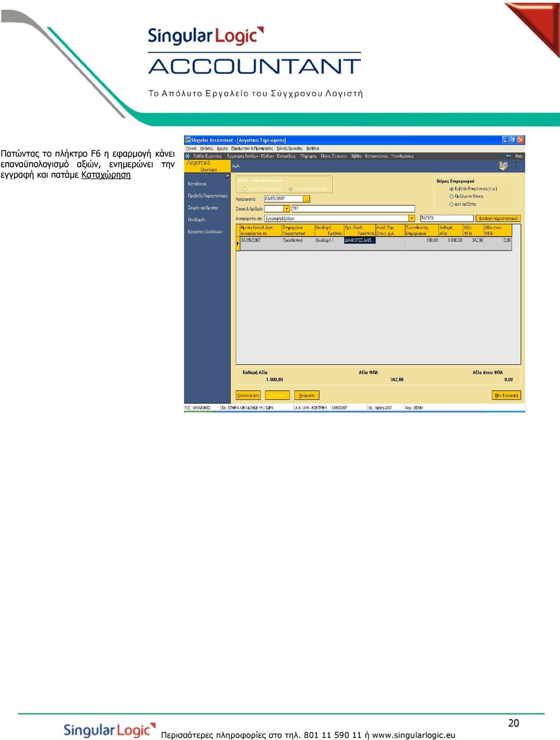
Task: Open the Κινήσεις menu
Action: [207, 148]
